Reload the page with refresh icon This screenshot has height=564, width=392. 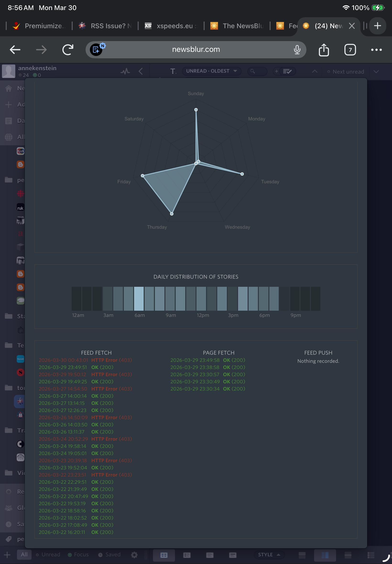click(68, 50)
